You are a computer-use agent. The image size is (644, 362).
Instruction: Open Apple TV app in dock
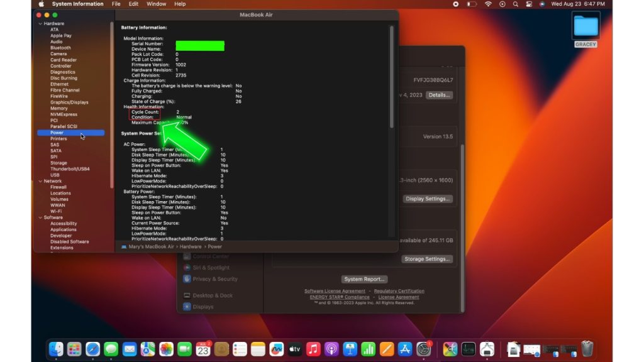point(294,349)
